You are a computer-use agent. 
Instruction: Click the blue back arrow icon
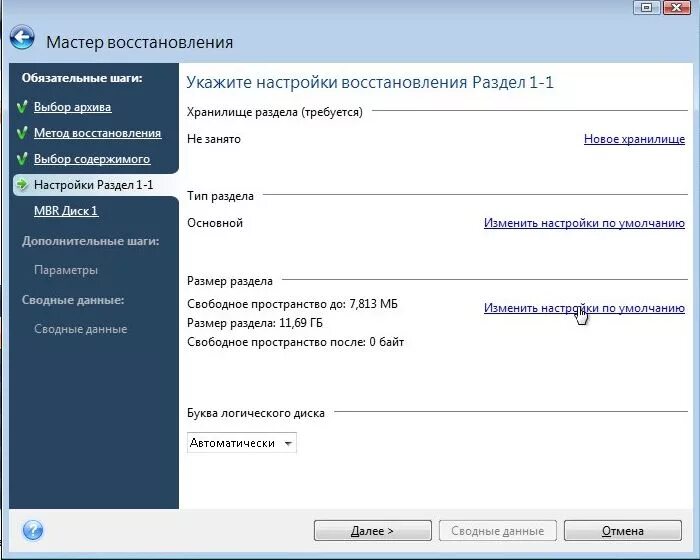tap(22, 38)
